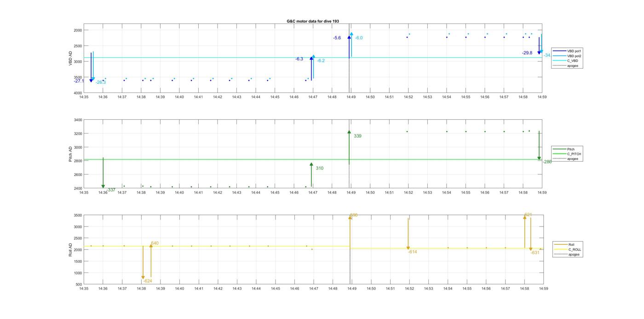Click the 'Roll AD' y-axis label
The width and height of the screenshot is (644, 319).
[x=71, y=249]
